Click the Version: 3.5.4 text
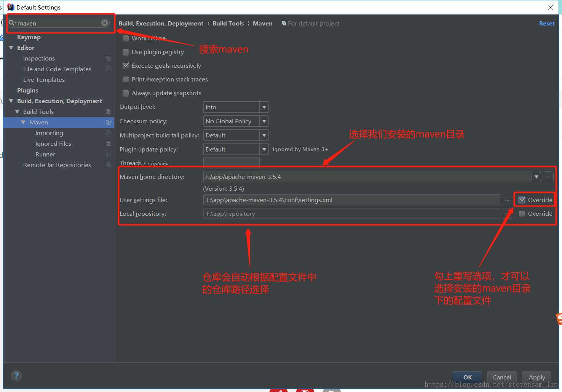Screen dimensions: 562x392 point(224,188)
